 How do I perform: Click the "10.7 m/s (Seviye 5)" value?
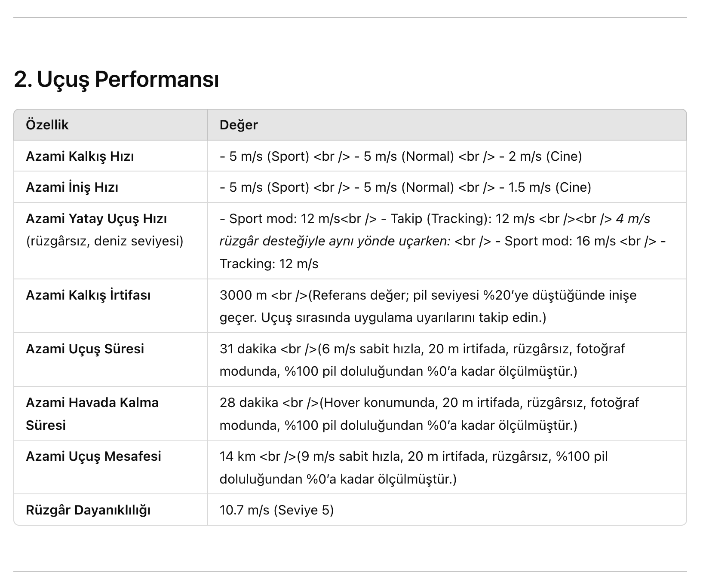tap(276, 510)
